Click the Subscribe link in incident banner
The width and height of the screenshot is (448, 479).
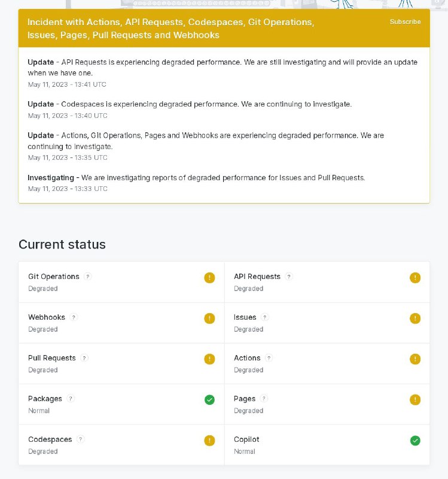click(405, 22)
